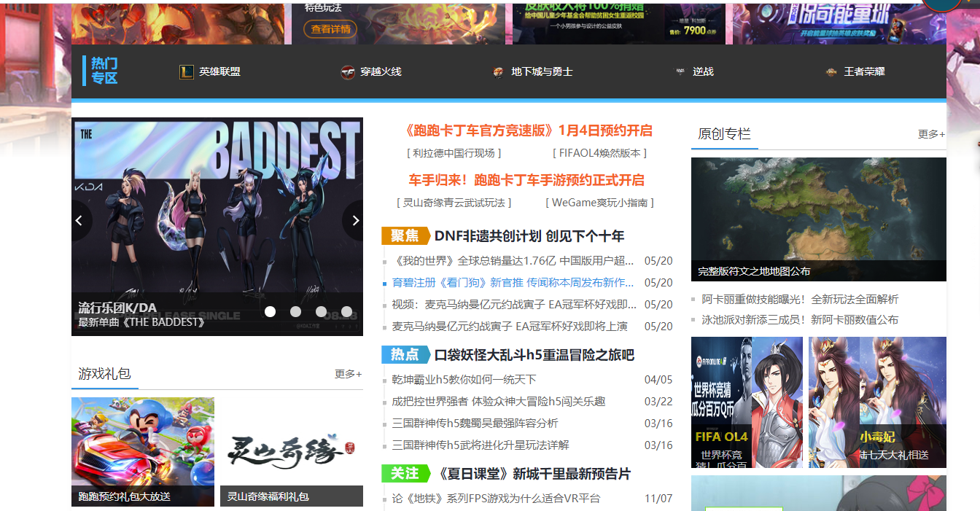This screenshot has width=980, height=511.
Task: Click the 查看详情 button in banner
Action: click(x=330, y=29)
